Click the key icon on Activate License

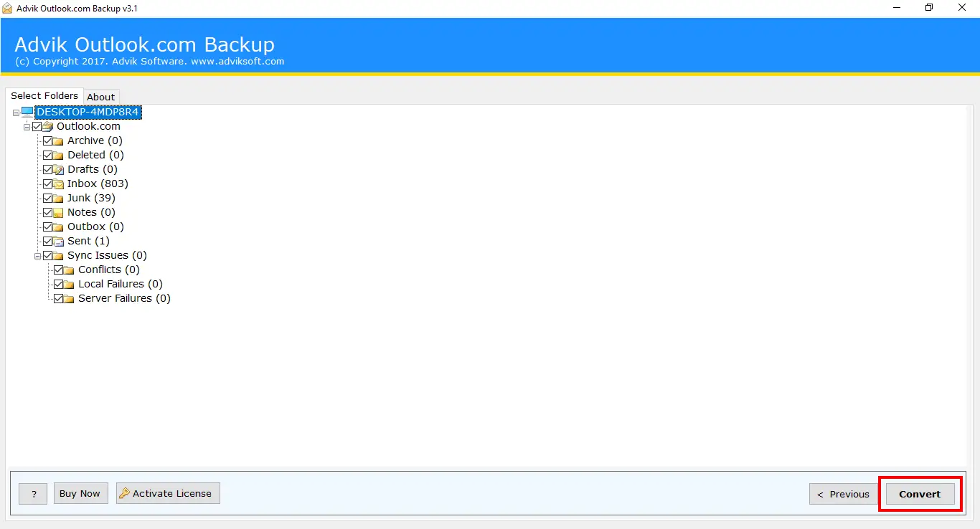point(126,493)
